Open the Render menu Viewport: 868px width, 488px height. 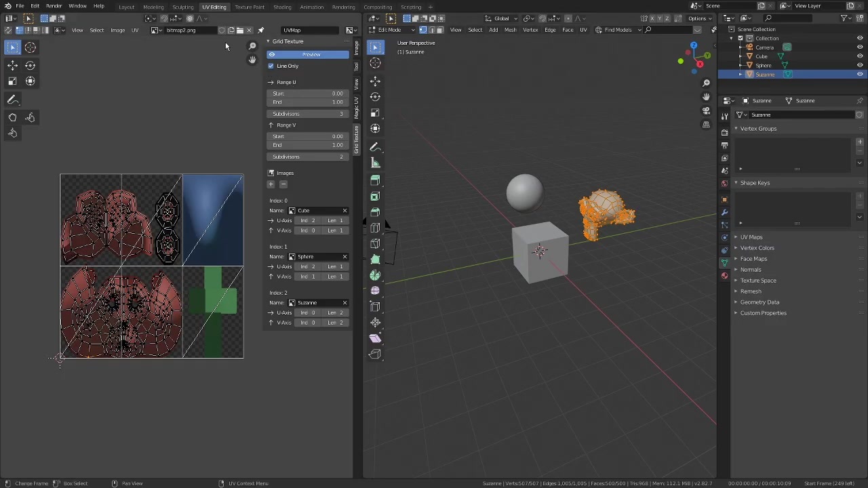(54, 6)
